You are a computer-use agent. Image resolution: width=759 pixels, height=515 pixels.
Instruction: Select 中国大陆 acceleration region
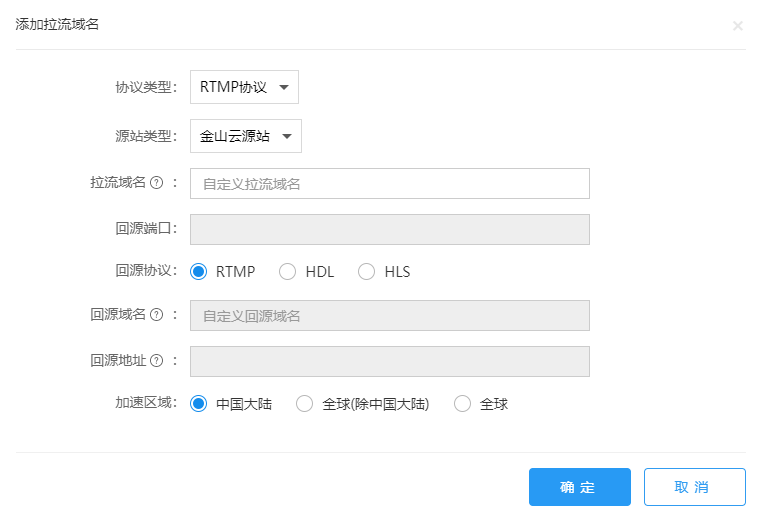tap(198, 404)
